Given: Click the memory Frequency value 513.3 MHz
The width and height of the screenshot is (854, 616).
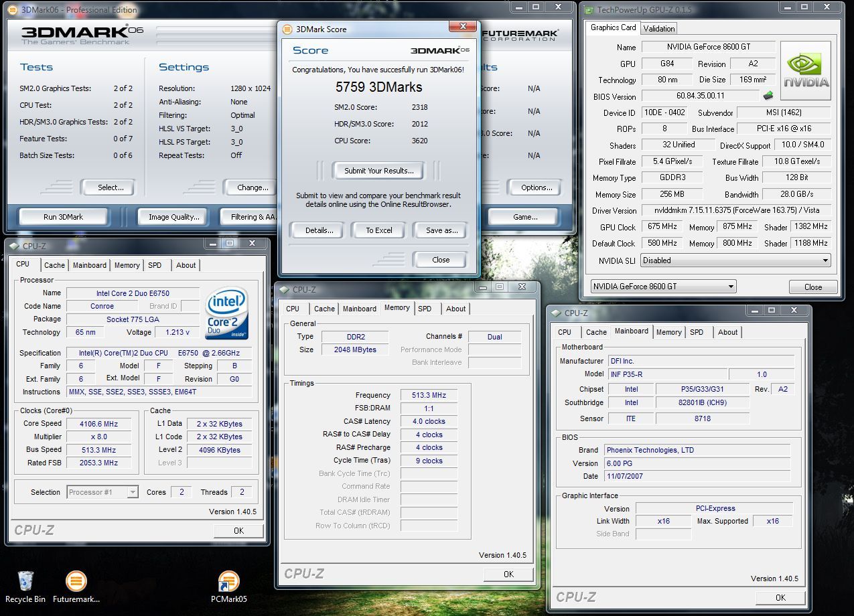Looking at the screenshot, I should pyautogui.click(x=429, y=395).
